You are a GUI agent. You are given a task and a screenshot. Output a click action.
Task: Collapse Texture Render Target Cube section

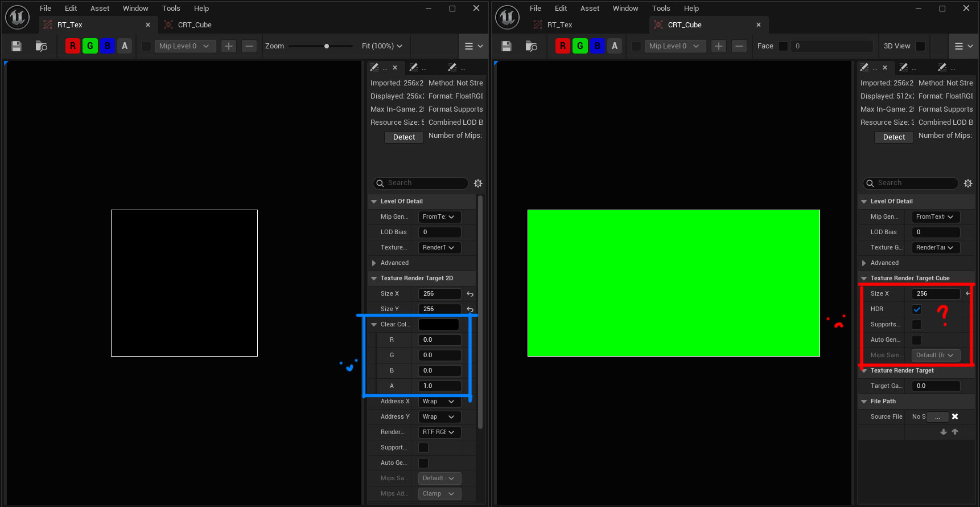(x=864, y=279)
